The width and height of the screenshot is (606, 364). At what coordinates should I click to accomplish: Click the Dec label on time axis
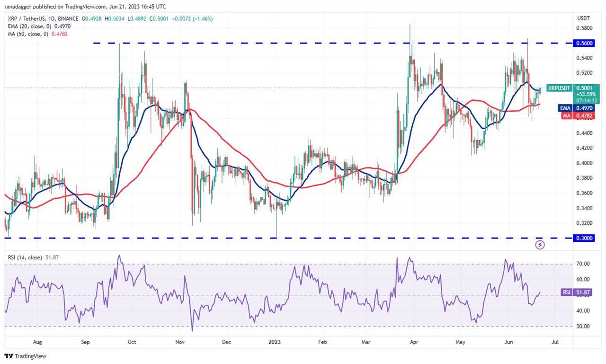[226, 341]
